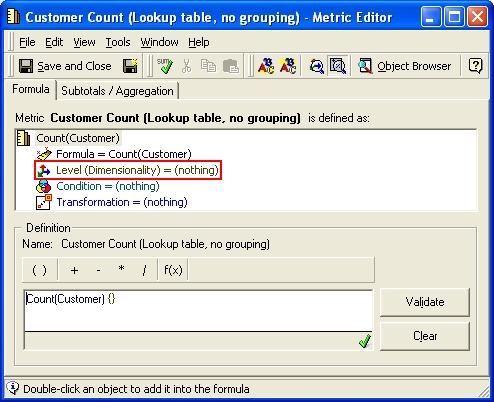Viewport: 494px width, 402px height.
Task: Click the f(x) function button
Action: pos(173,269)
